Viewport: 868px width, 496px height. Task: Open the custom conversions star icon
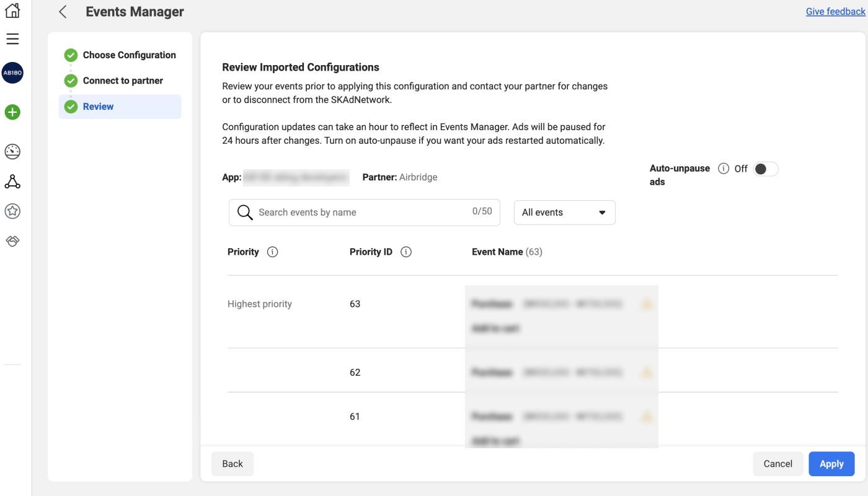[12, 211]
